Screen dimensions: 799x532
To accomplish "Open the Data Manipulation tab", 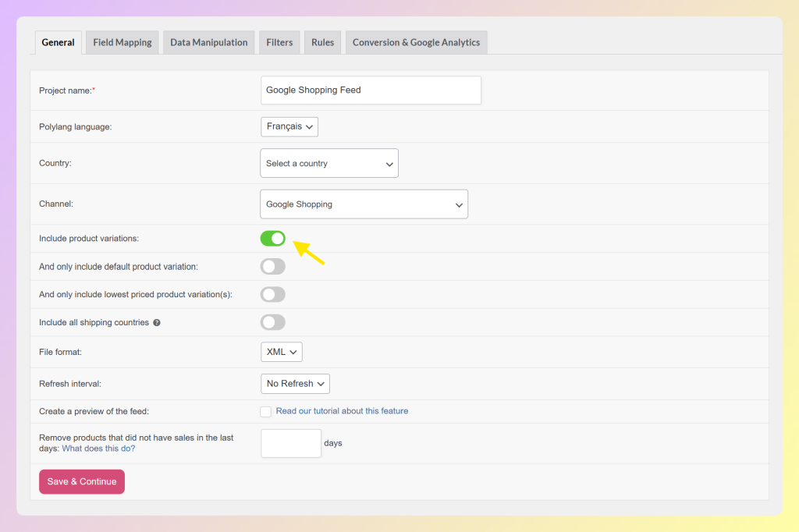I will tap(208, 42).
